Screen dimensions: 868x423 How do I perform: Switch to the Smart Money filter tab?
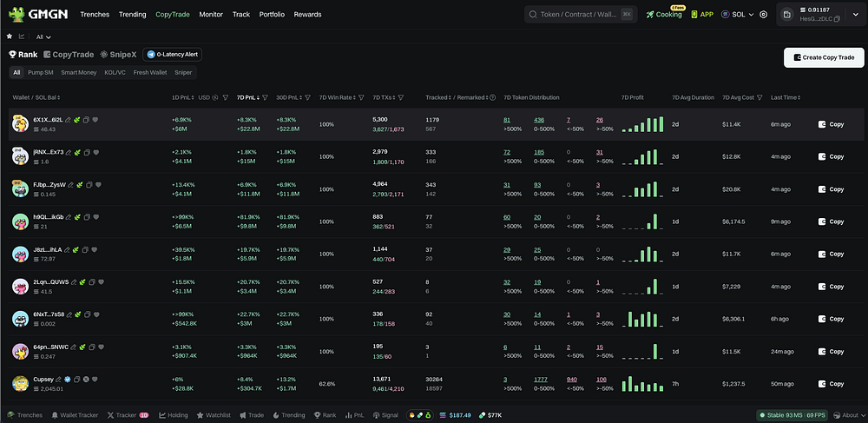(x=79, y=72)
